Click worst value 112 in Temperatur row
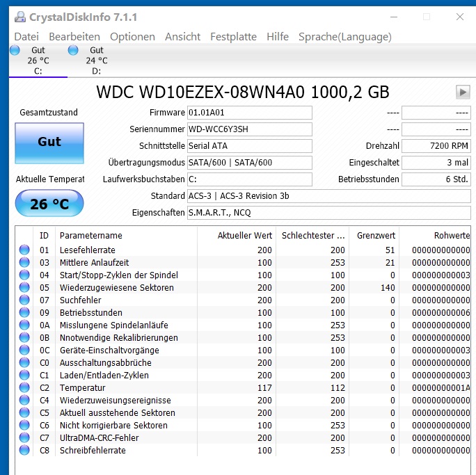476x475 pixels. point(338,387)
